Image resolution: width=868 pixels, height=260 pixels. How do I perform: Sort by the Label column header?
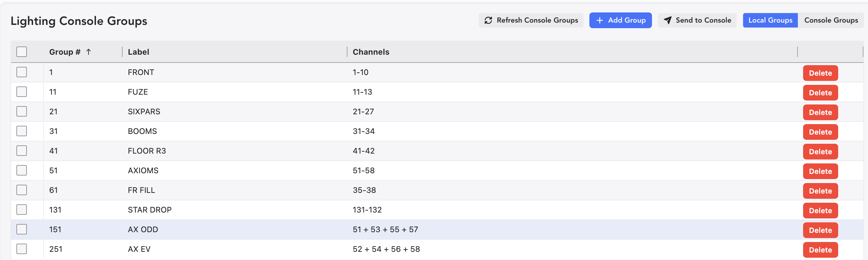click(138, 52)
